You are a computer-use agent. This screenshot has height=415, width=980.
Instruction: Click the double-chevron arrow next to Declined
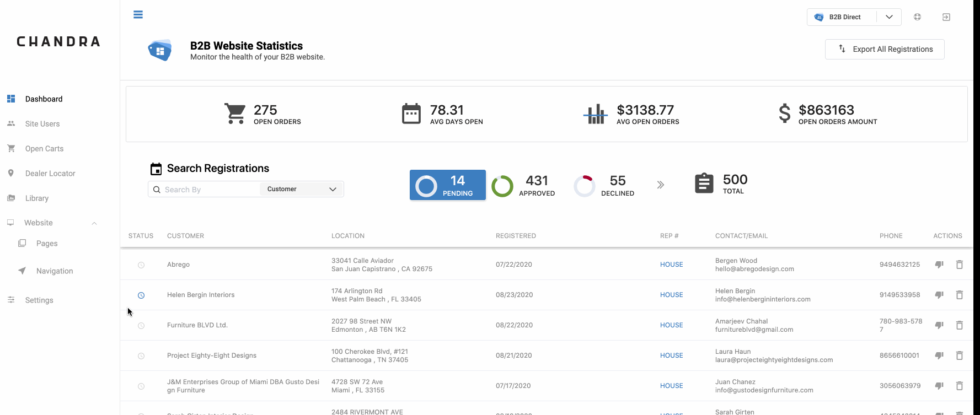pyautogui.click(x=661, y=185)
